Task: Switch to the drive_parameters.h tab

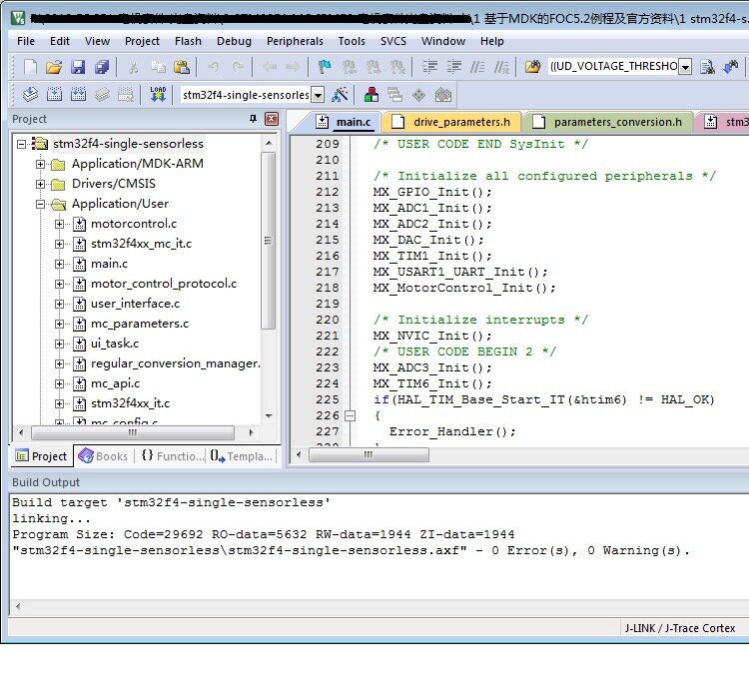Action: (x=451, y=122)
